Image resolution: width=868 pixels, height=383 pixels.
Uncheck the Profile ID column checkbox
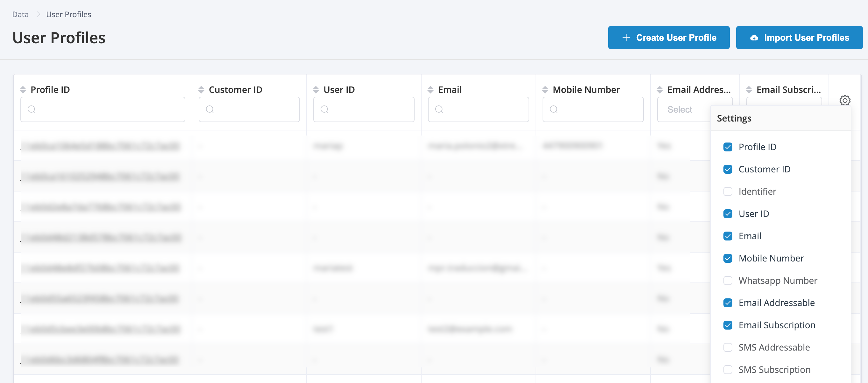coord(728,147)
